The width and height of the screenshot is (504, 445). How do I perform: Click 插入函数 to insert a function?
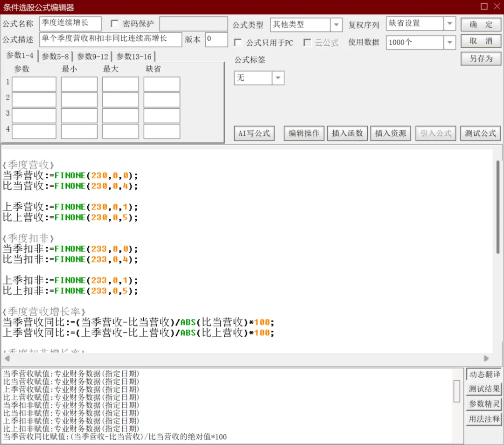(347, 133)
